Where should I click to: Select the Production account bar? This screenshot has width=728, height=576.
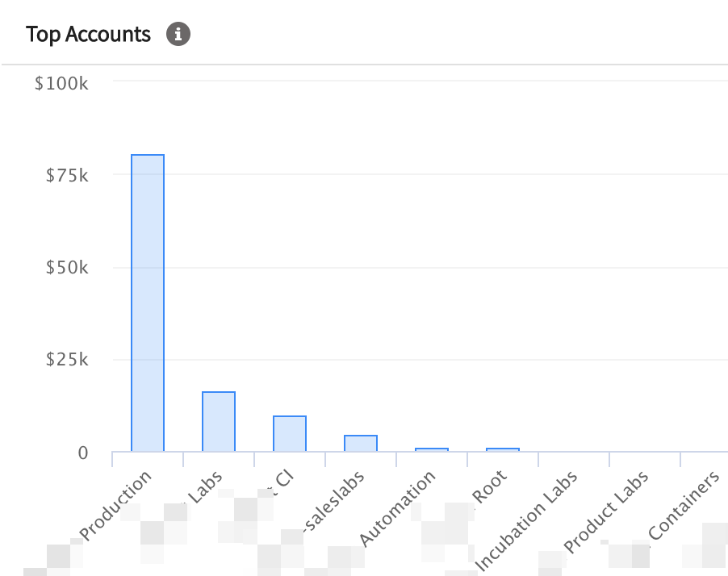(x=147, y=303)
